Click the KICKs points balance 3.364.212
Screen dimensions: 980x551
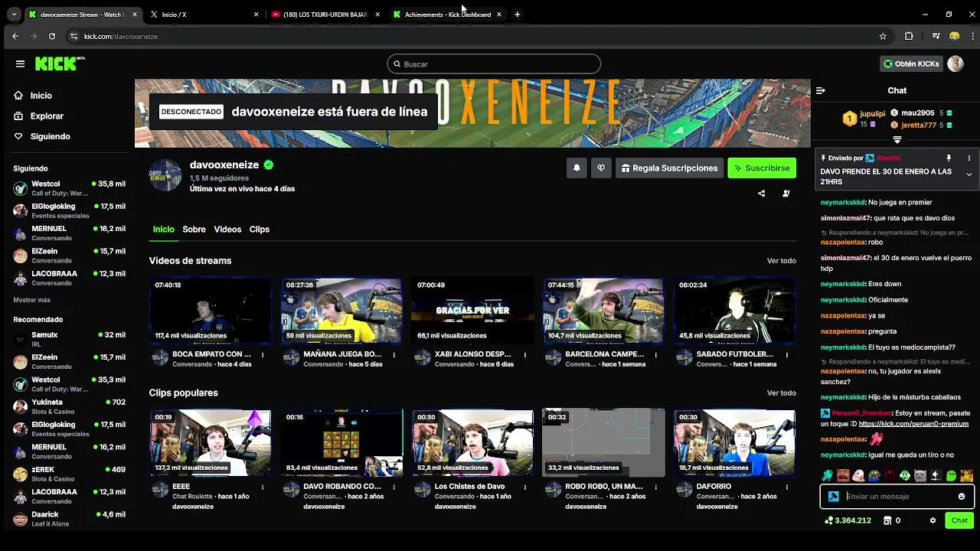click(x=848, y=520)
